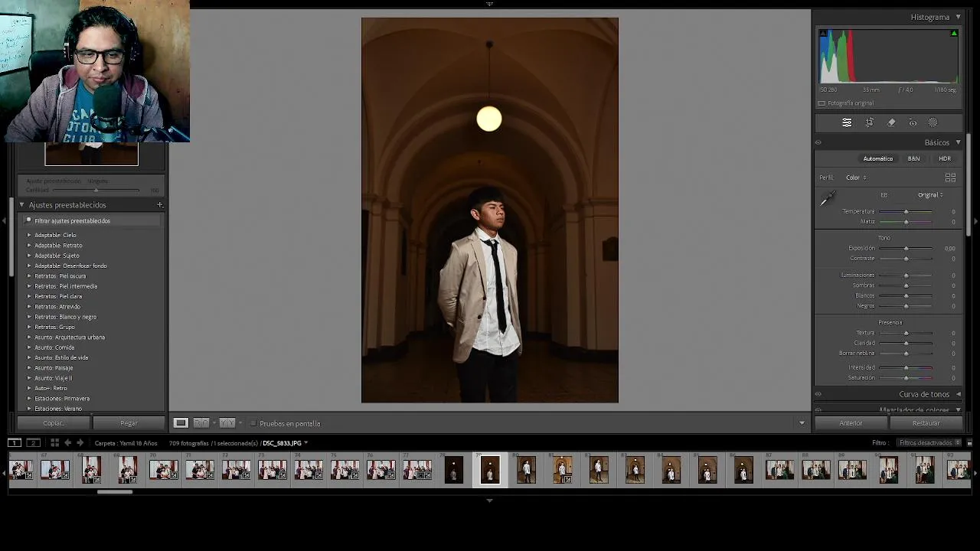980x551 pixels.
Task: Switch to Before/After Y|Y view
Action: (227, 423)
